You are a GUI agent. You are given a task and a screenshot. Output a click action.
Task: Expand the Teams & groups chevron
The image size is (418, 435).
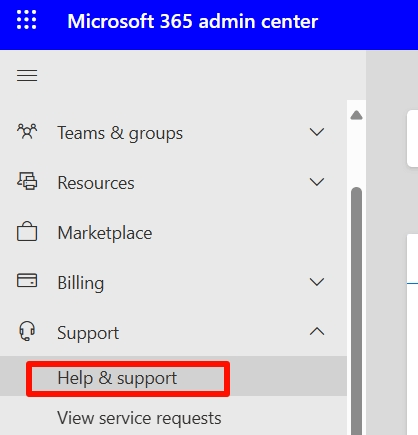click(317, 132)
